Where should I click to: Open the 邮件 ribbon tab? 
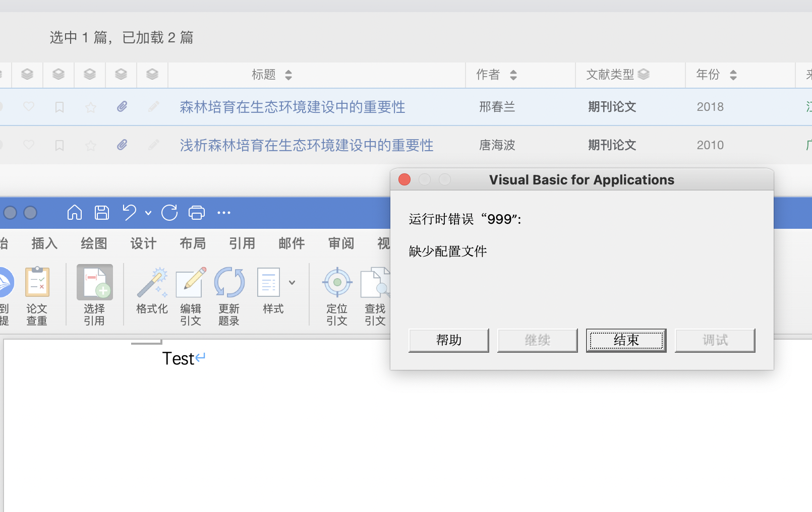pyautogui.click(x=292, y=243)
